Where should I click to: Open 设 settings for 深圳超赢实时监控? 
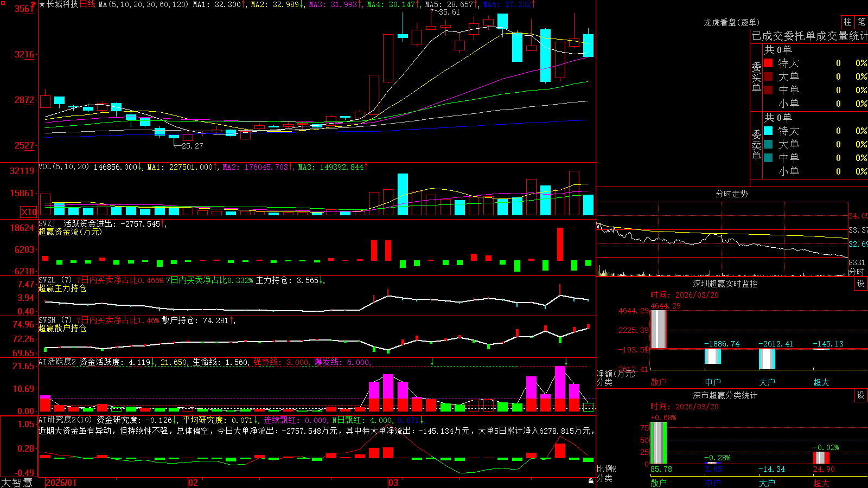[861, 284]
